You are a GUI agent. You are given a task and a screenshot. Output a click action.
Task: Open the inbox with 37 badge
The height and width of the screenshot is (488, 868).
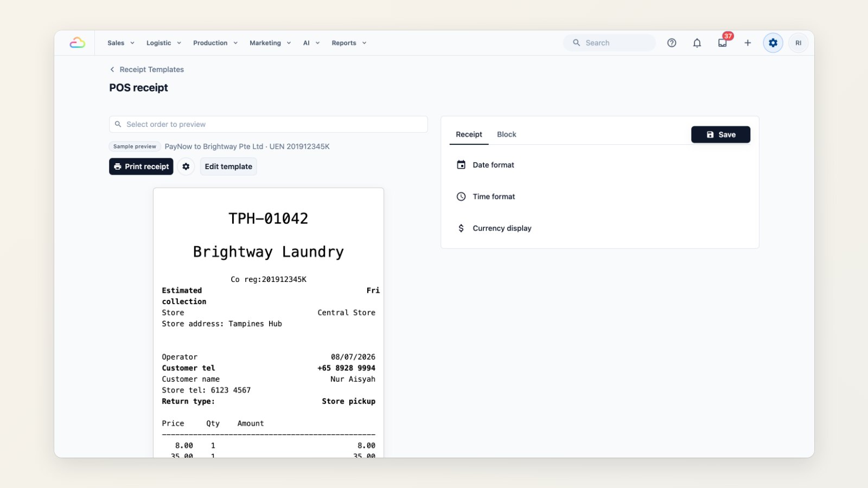click(723, 43)
